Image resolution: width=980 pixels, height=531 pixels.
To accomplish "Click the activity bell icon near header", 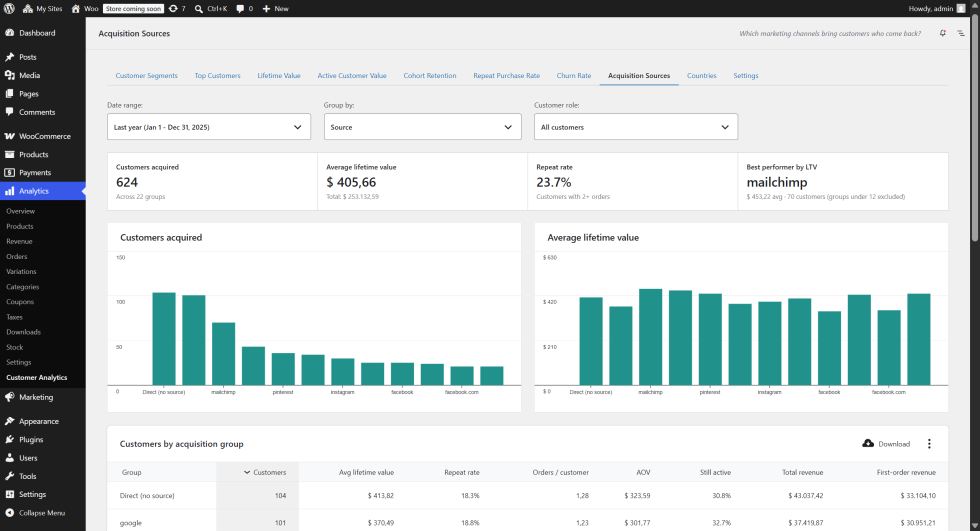I will click(942, 33).
